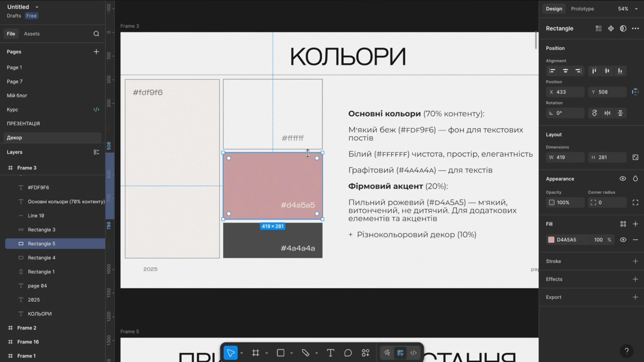
Task: Flip horizontal icon in Rotation row
Action: (x=607, y=113)
